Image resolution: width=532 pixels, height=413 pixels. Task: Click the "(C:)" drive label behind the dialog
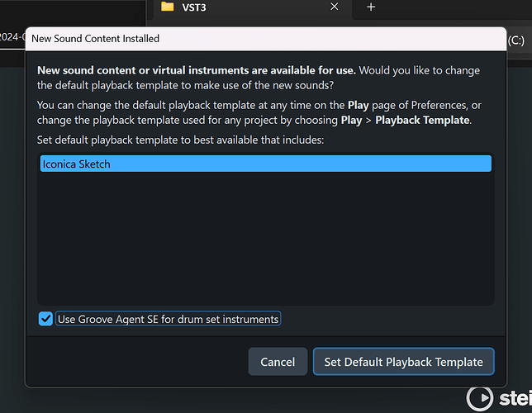click(515, 39)
